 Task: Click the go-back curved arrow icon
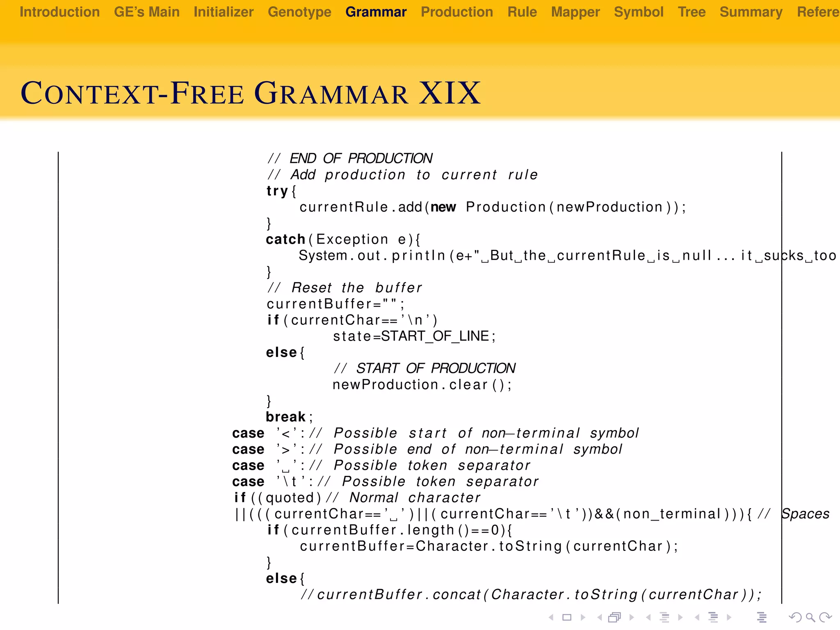pyautogui.click(x=795, y=617)
